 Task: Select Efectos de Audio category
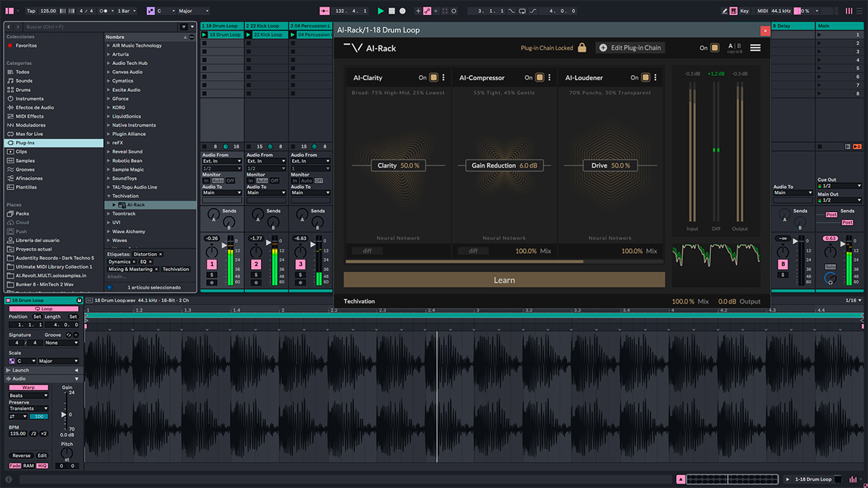coord(54,108)
